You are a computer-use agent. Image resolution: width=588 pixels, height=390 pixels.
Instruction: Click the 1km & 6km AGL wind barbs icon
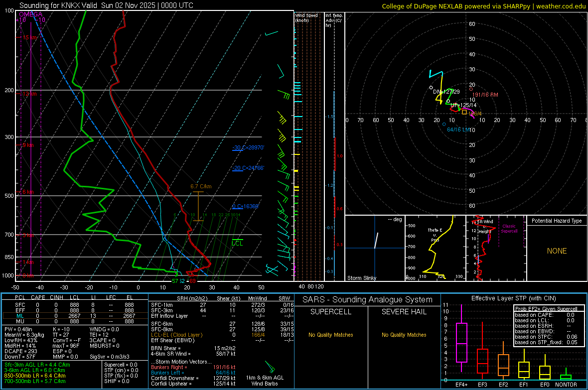pos(270,367)
